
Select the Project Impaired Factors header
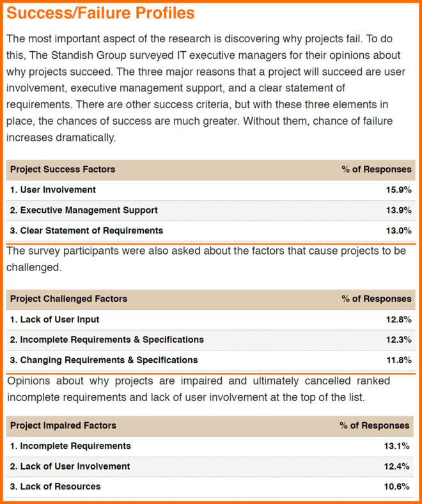pos(63,425)
